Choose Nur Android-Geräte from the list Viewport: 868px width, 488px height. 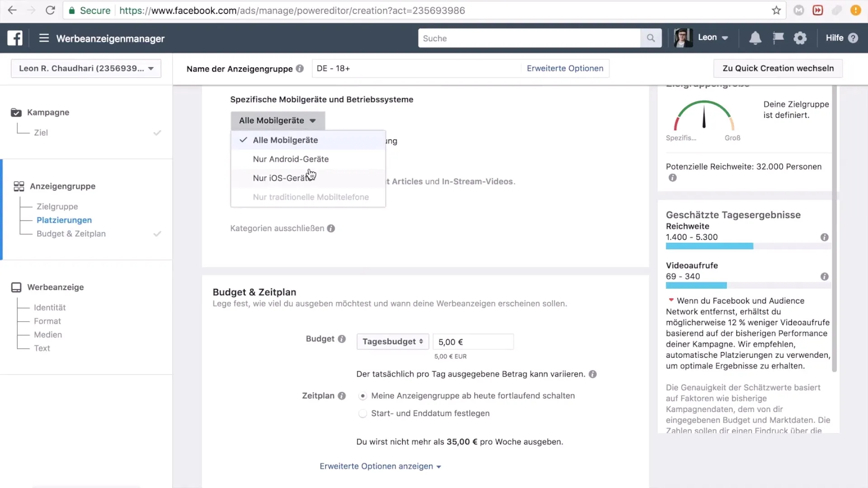pyautogui.click(x=308, y=159)
